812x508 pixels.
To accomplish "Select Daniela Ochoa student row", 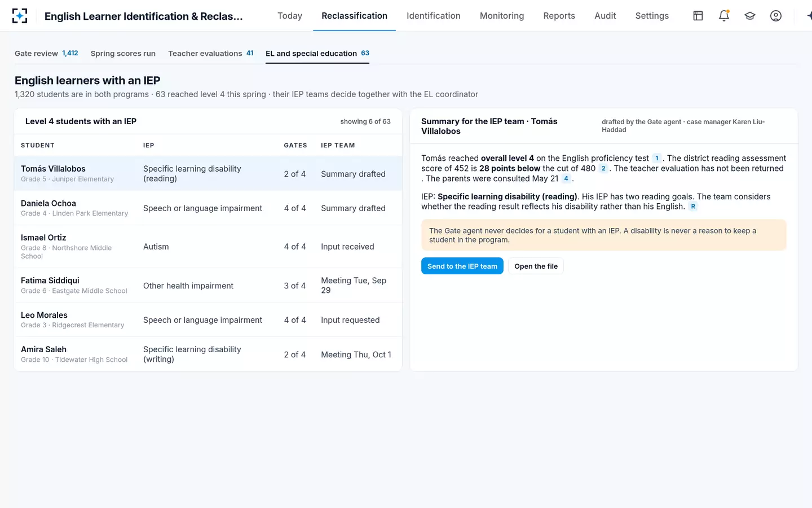I will click(208, 208).
